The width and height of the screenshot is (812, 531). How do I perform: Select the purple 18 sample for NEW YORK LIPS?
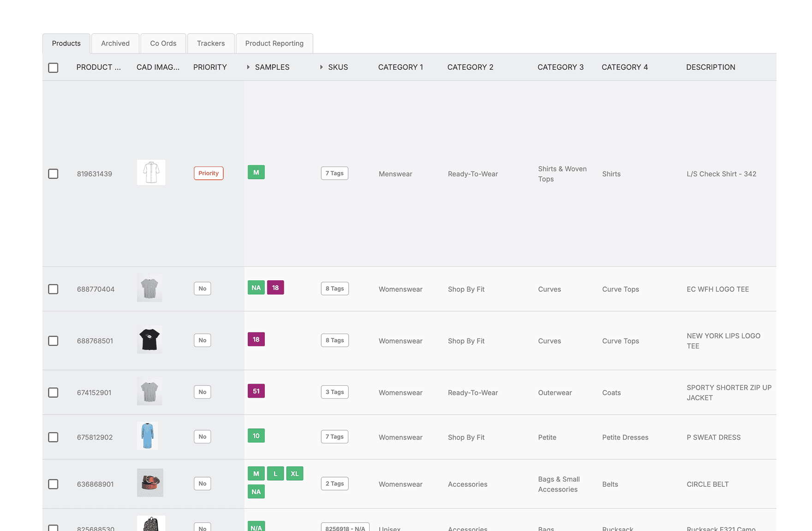[x=256, y=339]
